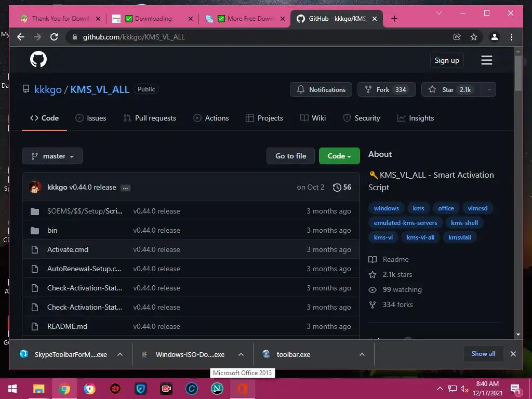Viewport: 532px width, 399px height.
Task: Open the tab search chevron
Action: [439, 13]
